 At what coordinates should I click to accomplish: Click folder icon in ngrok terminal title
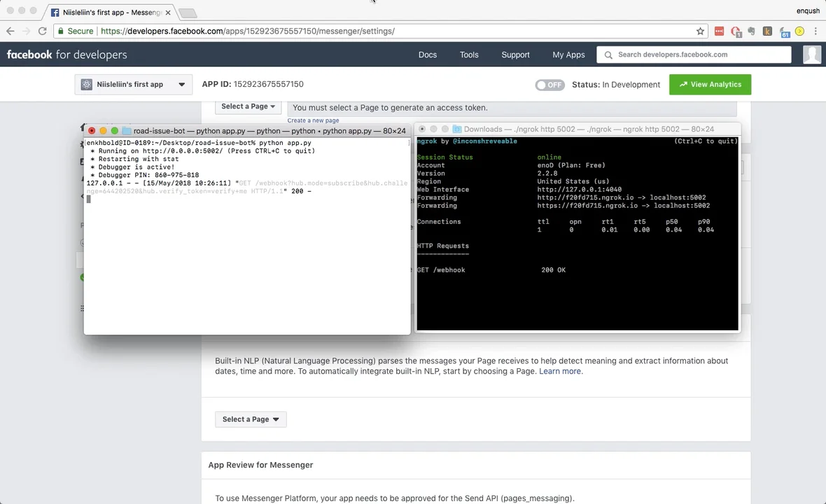(x=457, y=129)
